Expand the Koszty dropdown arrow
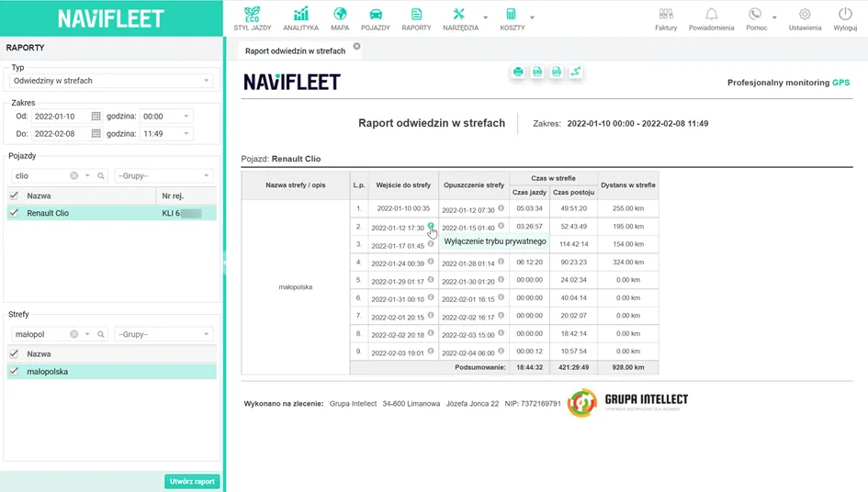The image size is (868, 492). [x=532, y=17]
